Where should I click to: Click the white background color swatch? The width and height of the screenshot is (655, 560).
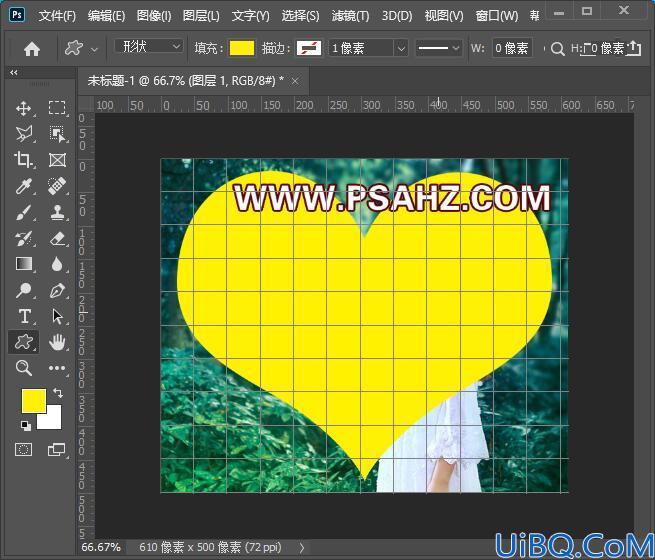53,420
